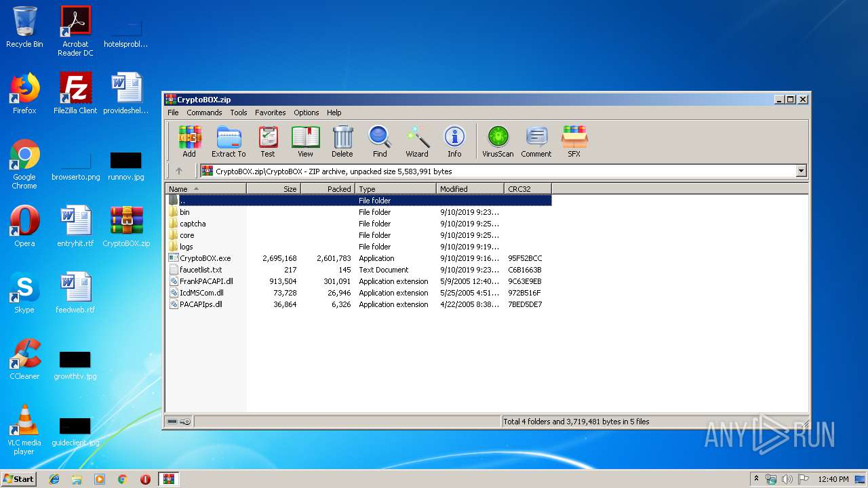Show hidden tray icons arrow
The image size is (868, 488).
point(757,479)
